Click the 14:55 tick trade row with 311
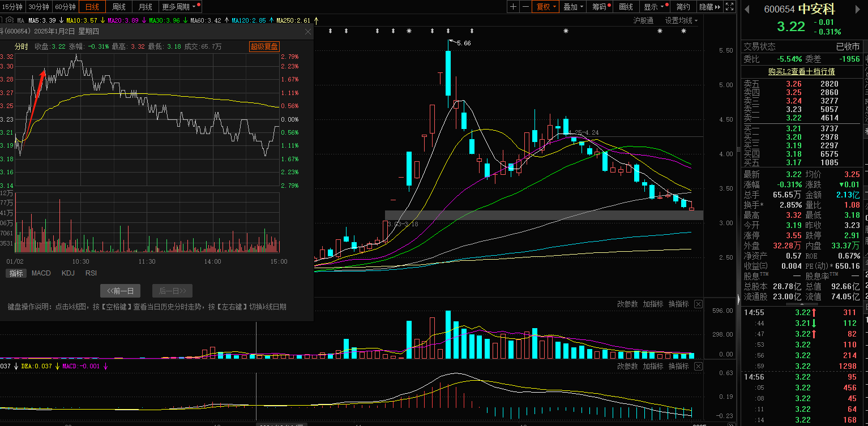 (801, 312)
